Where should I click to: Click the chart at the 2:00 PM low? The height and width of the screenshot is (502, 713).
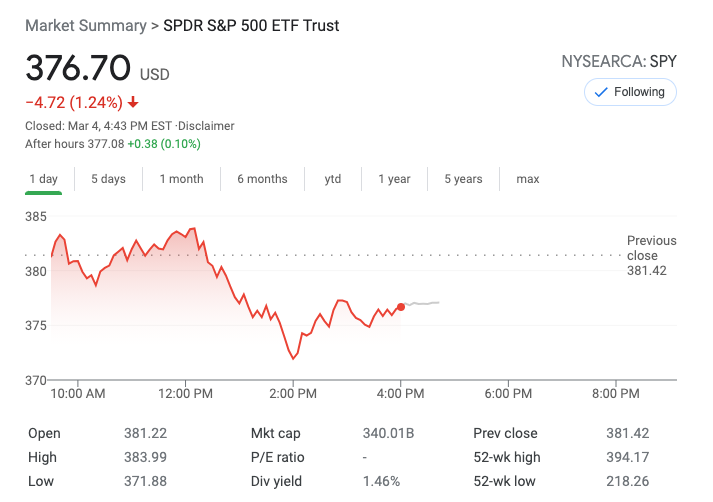coord(293,358)
